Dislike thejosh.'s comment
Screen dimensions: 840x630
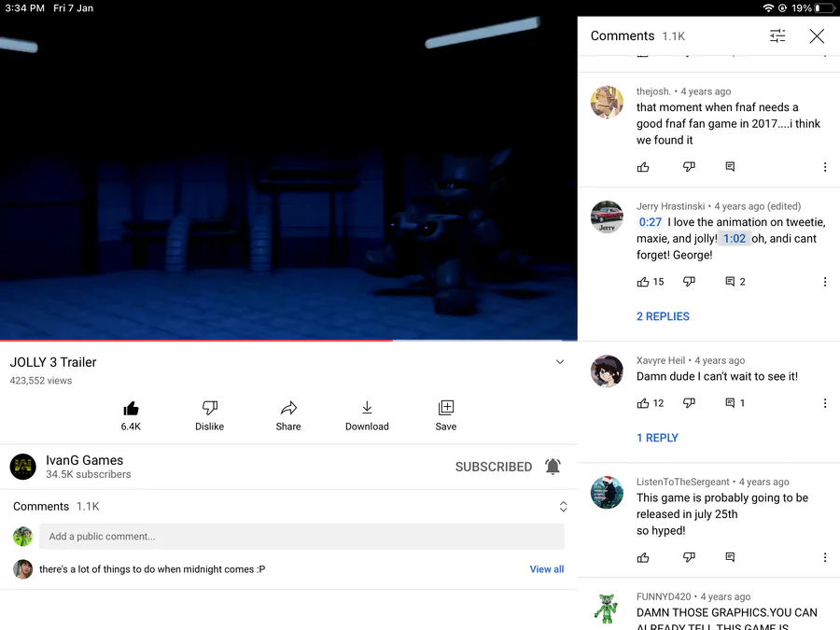689,167
